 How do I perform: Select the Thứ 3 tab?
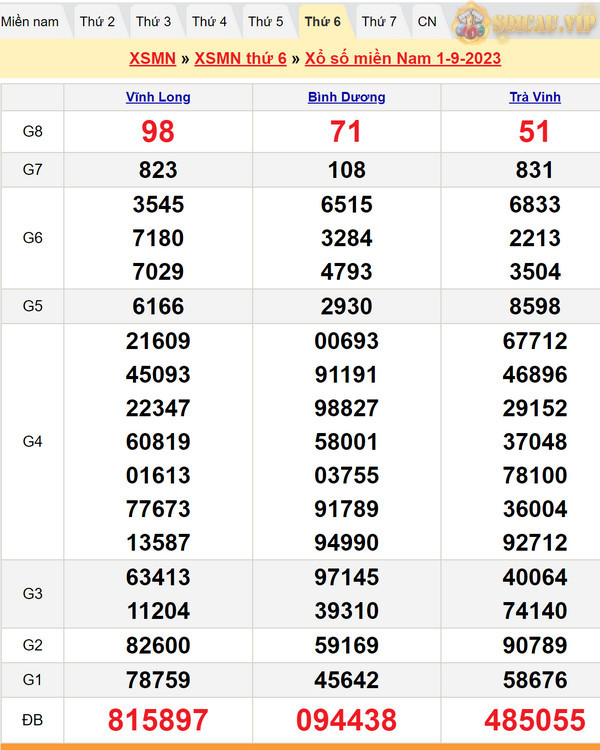[x=153, y=21]
